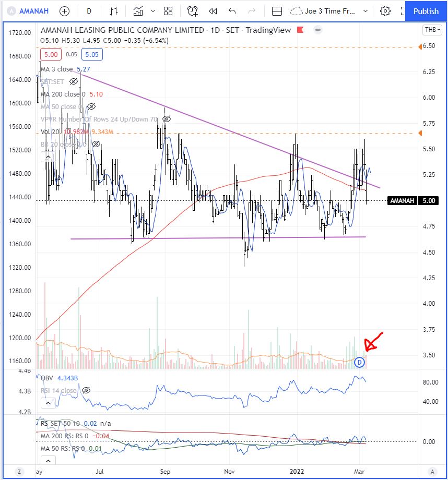
Task: Click the grey minus pill icon beside the title
Action: coord(318,30)
